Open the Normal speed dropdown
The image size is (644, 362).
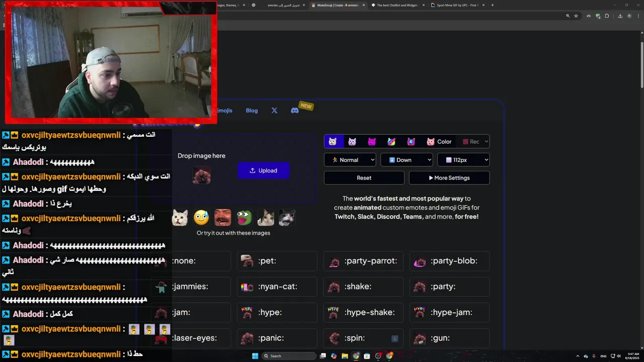click(350, 160)
